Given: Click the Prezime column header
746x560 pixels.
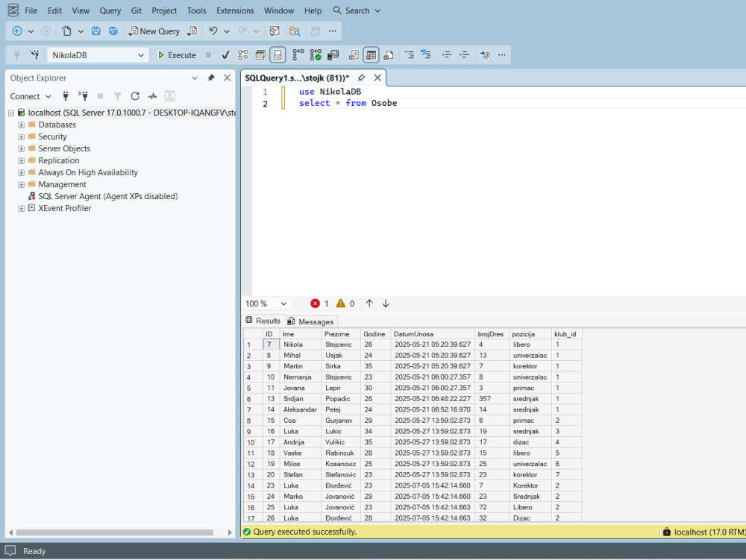Looking at the screenshot, I should click(x=341, y=334).
